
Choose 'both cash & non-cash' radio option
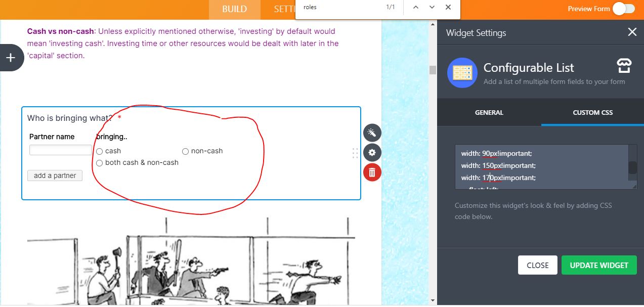pyautogui.click(x=100, y=163)
